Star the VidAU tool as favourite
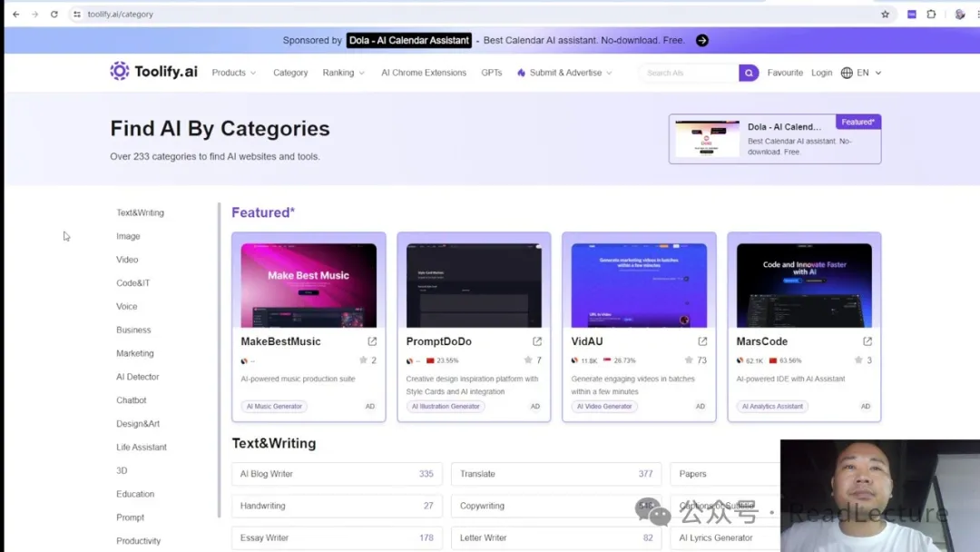 (690, 360)
